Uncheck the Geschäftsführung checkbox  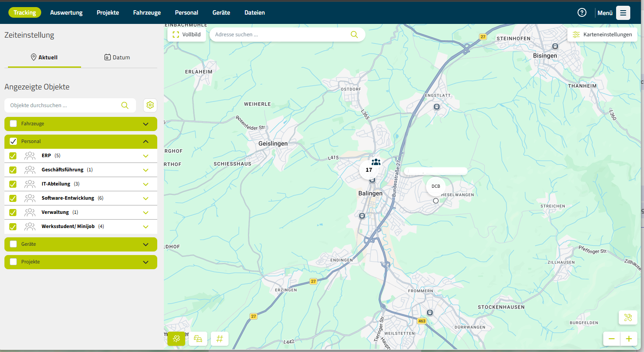13,170
